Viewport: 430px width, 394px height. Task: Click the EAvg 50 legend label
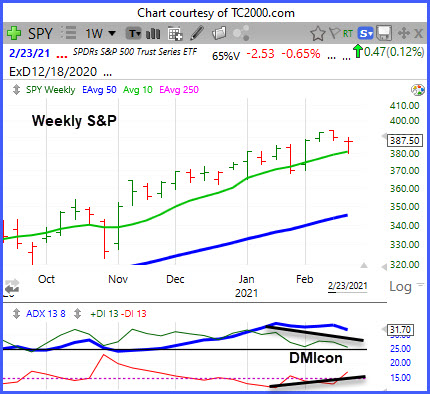coord(99,90)
